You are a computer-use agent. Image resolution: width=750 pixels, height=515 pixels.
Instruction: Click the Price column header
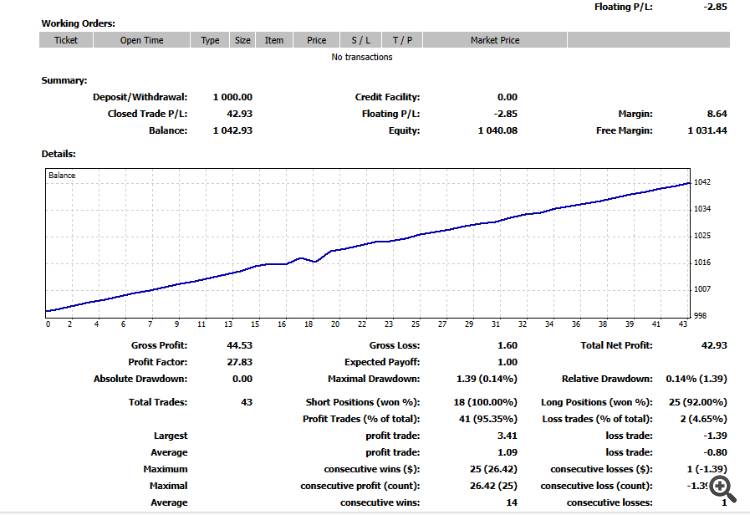(316, 40)
